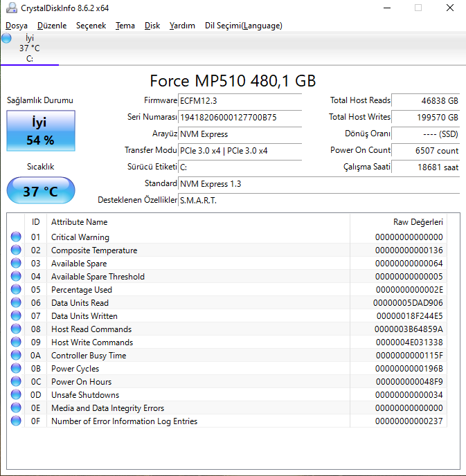Click the Dönüş Oranı value ---- (SSD)
This screenshot has width=466, height=476.
tap(426, 134)
